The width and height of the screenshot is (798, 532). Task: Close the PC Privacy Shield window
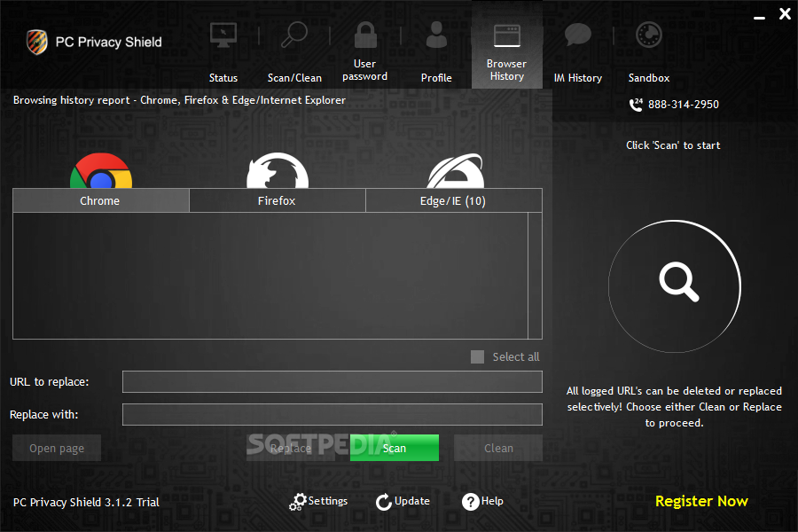coord(785,14)
